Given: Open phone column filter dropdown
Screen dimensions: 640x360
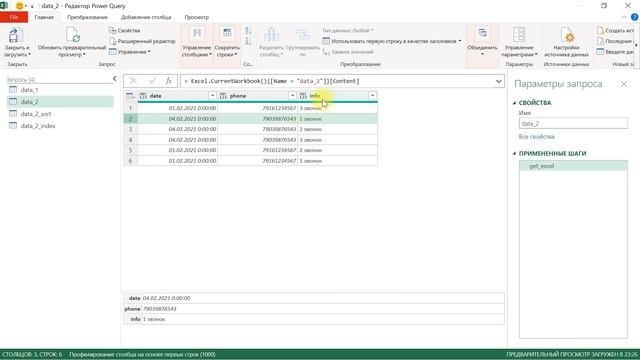Looking at the screenshot, I should [292, 96].
